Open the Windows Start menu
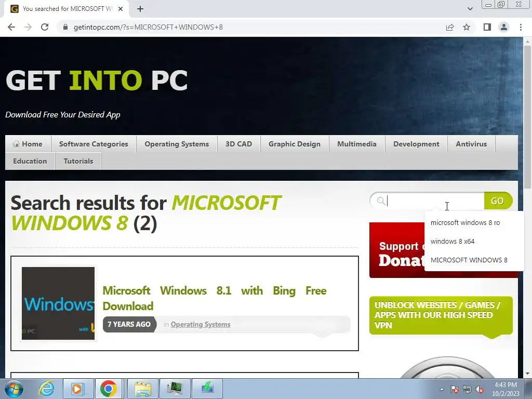Screen dimensions: 532x399 point(14,389)
